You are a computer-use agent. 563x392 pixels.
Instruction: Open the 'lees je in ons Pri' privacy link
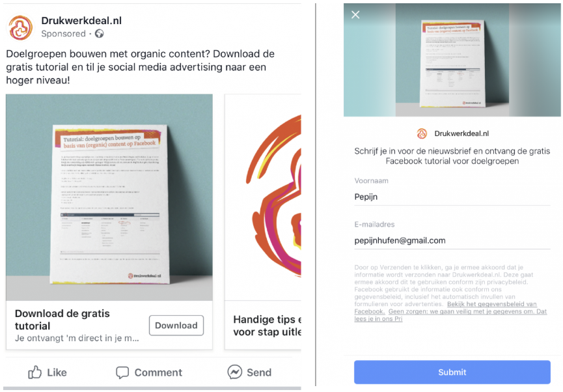coord(378,318)
